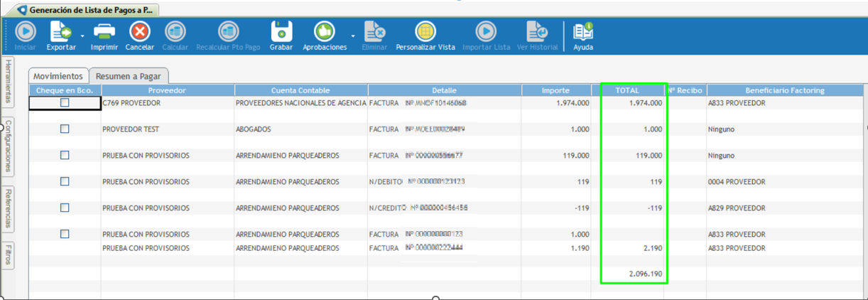
Task: Expand the Aprobaciones dropdown arrow
Action: click(x=353, y=36)
